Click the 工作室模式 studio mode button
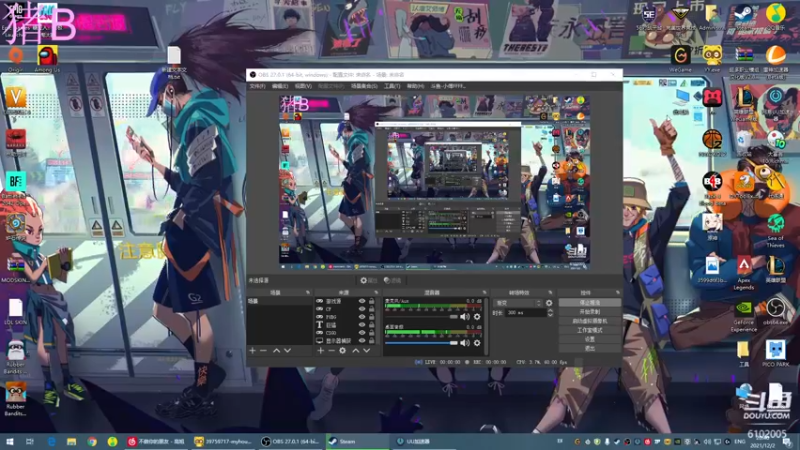 (590, 330)
